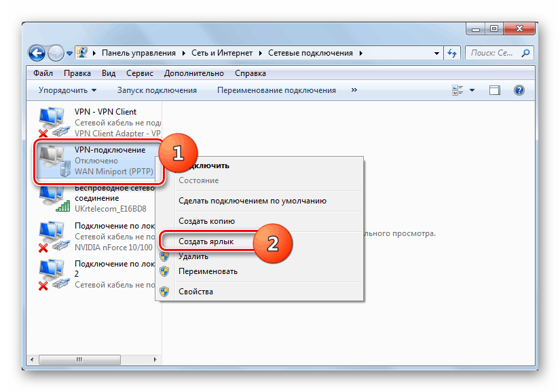Open the 'Дополнительно' menu
560x392 pixels.
194,73
